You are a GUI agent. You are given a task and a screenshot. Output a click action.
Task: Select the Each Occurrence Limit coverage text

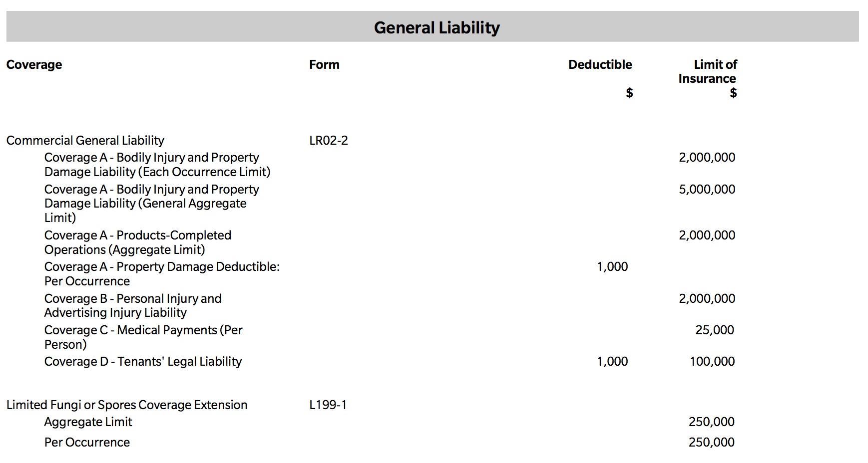tap(157, 165)
